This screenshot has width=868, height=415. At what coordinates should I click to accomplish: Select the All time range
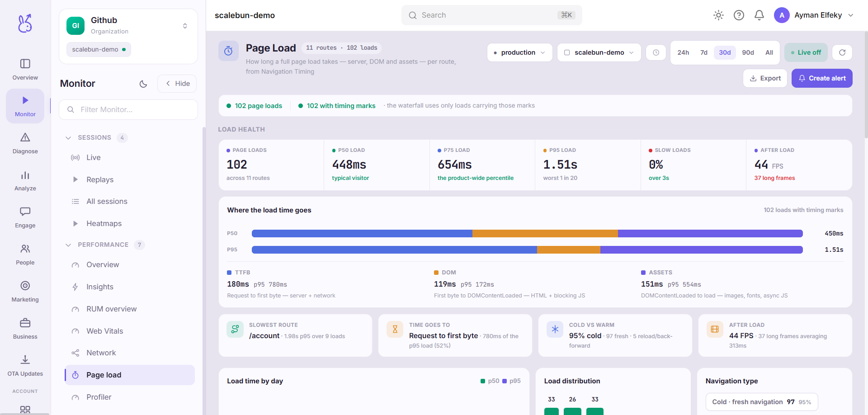click(769, 52)
